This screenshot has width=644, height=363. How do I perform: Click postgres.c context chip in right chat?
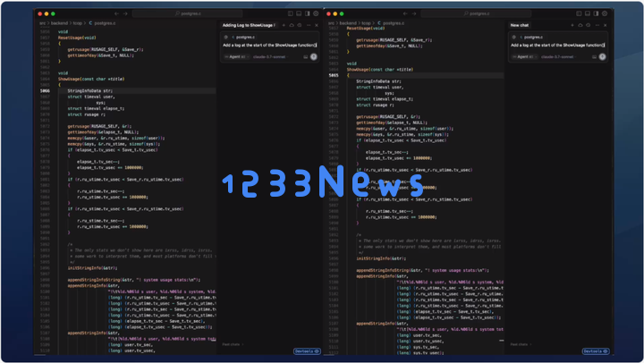(x=531, y=37)
